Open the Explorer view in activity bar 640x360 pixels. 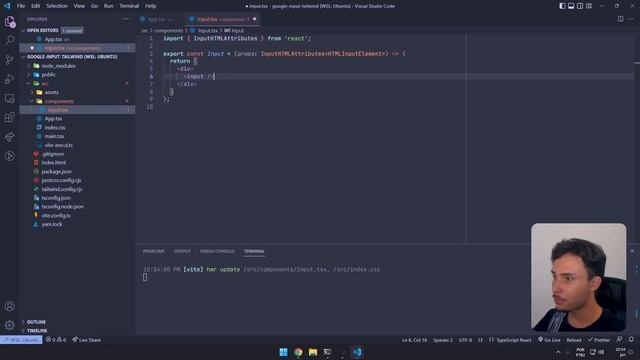click(10, 21)
